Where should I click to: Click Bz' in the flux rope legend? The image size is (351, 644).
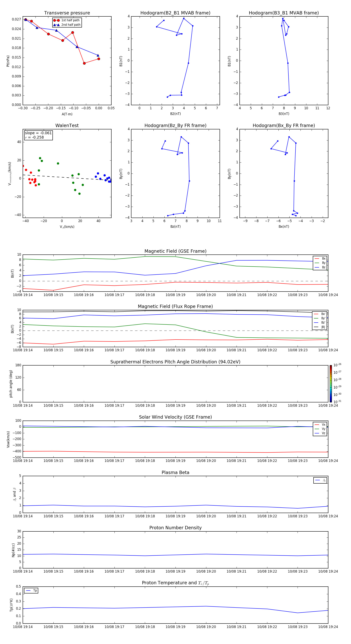[320, 323]
